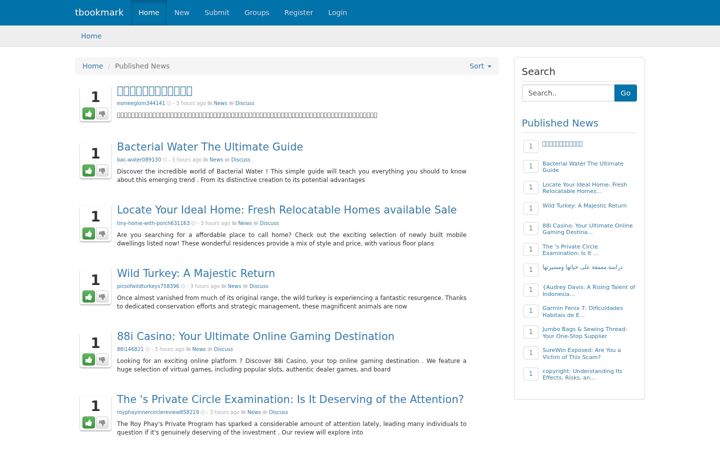The image size is (720, 450).
Task: Click vote count beside SureWin Exposed sidebar item
Action: tap(531, 353)
